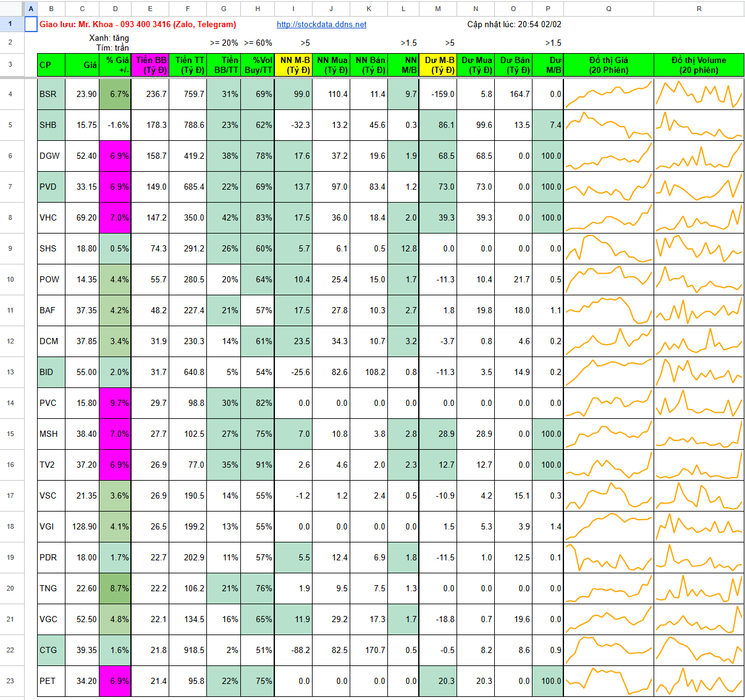Select row 4 header

coord(11,94)
